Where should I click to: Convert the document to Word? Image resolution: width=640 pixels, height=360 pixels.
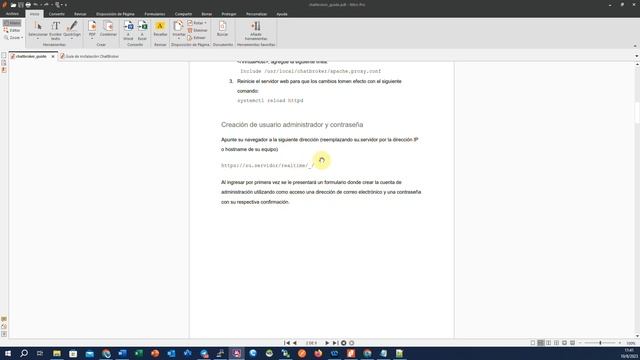click(128, 30)
